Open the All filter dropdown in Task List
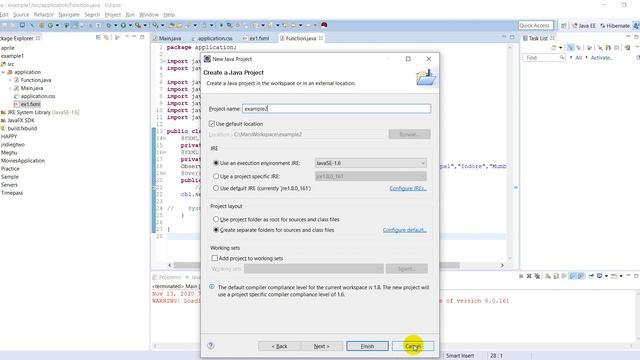The image size is (640, 360). (571, 58)
